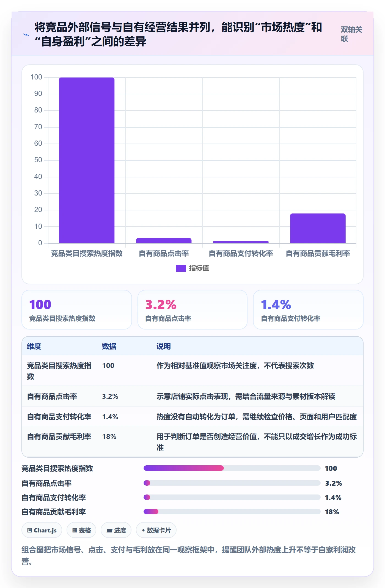Click the 自有商品点击率 progress bar
Viewport: 385px width, 588px height.
[232, 483]
